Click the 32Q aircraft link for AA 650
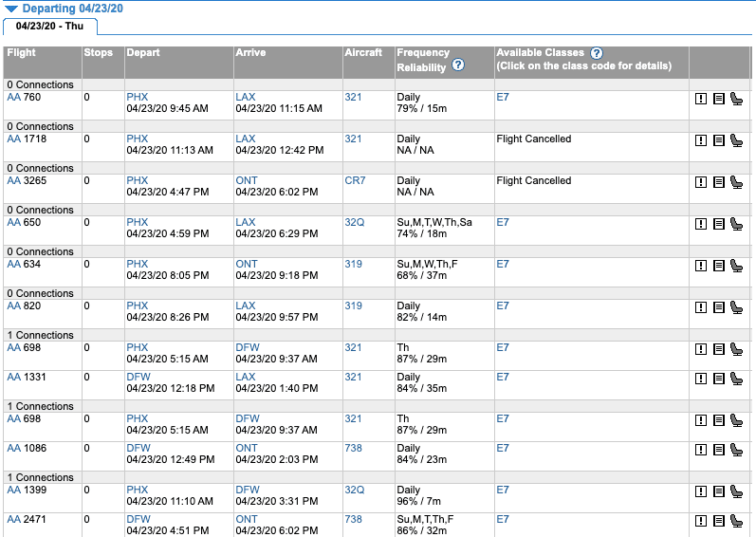Image resolution: width=756 pixels, height=537 pixels. click(x=355, y=222)
